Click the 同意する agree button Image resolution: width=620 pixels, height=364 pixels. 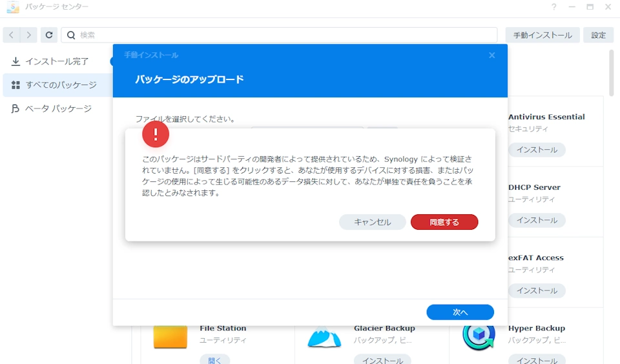[x=444, y=222]
